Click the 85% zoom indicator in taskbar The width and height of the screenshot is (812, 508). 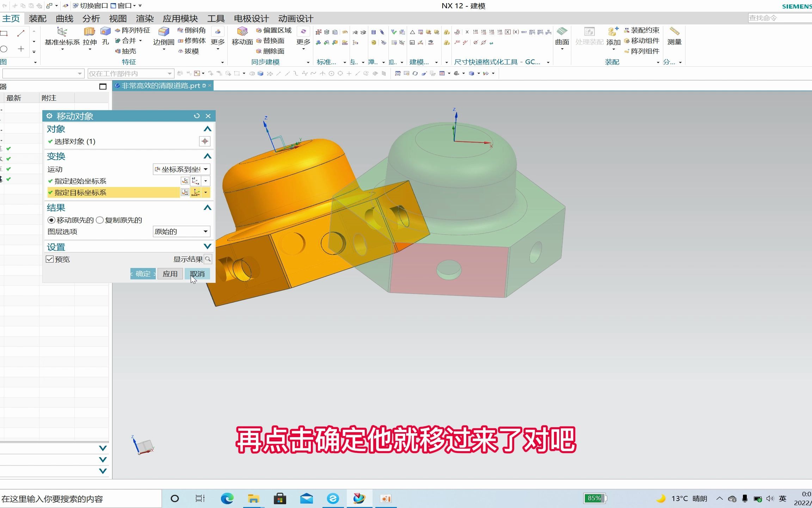595,498
